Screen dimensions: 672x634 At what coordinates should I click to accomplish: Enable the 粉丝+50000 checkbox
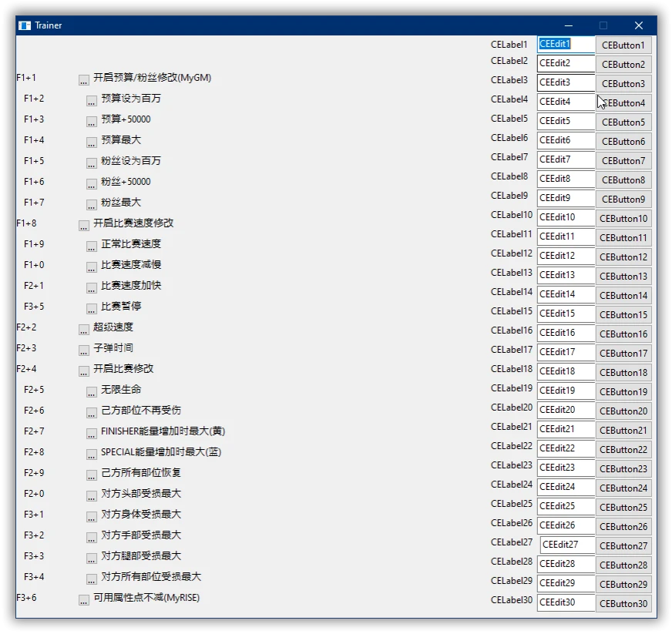click(x=91, y=184)
